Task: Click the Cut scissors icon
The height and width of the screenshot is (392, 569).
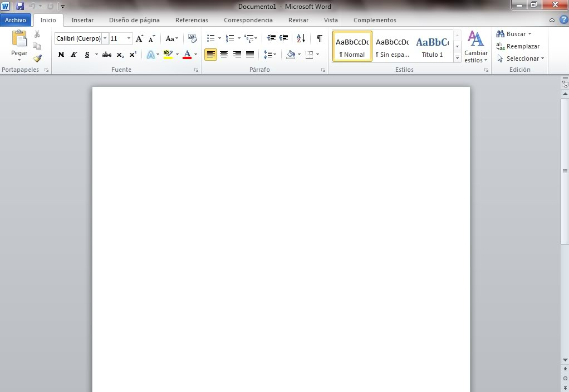Action: click(37, 34)
